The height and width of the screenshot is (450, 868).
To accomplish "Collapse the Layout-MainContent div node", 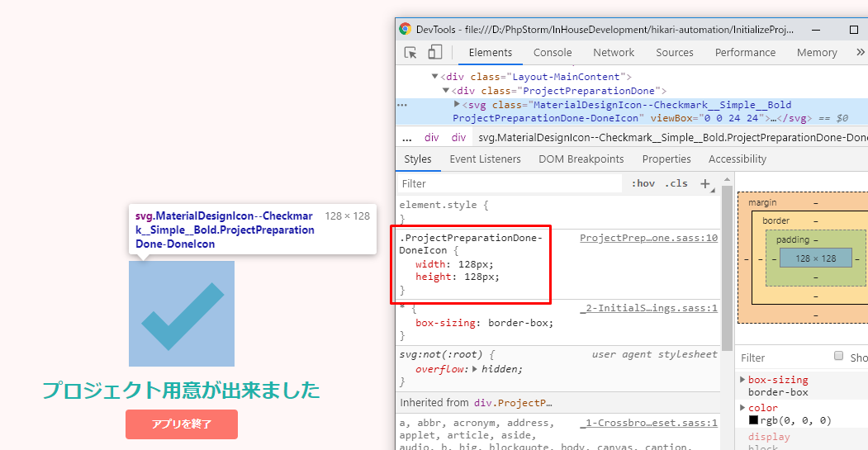I will tap(434, 77).
